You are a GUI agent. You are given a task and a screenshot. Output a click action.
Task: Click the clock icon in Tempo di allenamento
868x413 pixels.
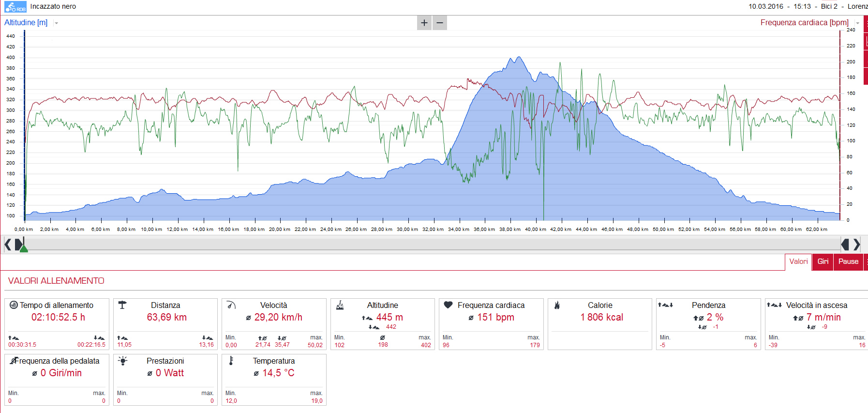(14, 305)
